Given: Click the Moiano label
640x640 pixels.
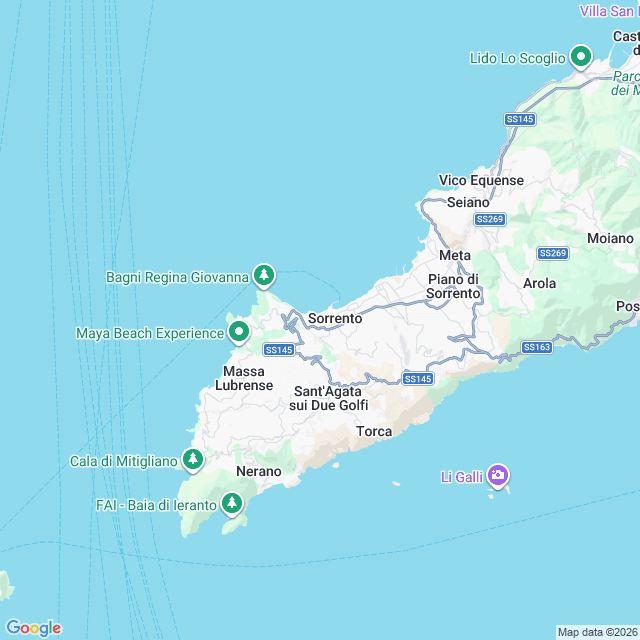Looking at the screenshot, I should 610,238.
